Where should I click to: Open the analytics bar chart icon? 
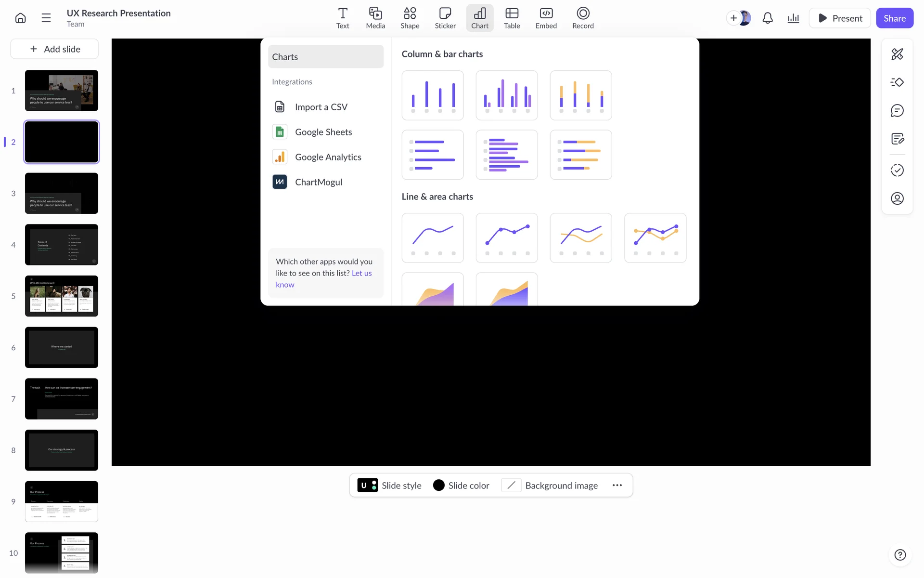pyautogui.click(x=793, y=18)
